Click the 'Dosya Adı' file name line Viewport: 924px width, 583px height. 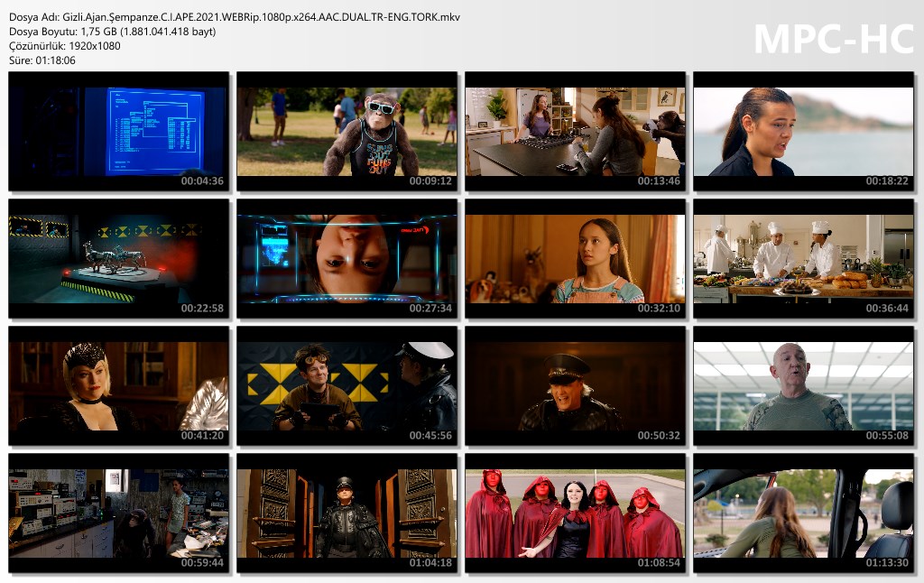(x=235, y=17)
